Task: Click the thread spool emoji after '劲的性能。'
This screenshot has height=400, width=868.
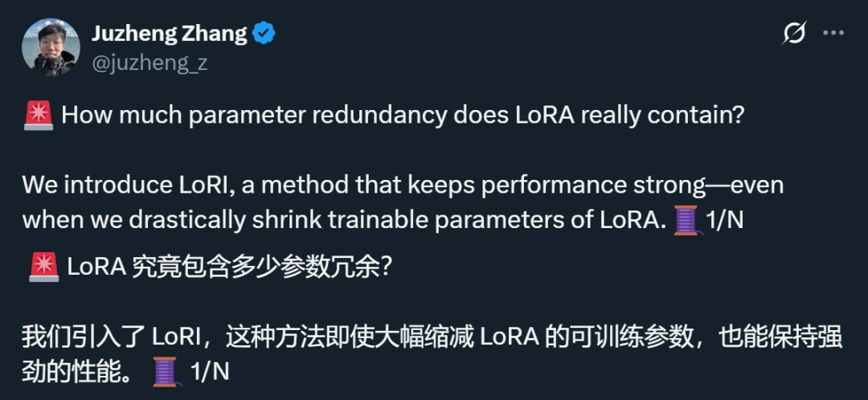Action: tap(166, 371)
